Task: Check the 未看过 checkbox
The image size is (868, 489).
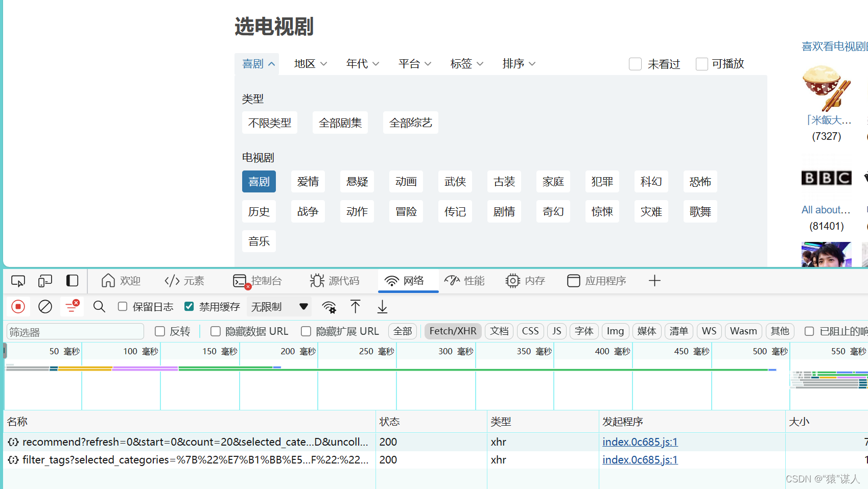Action: pyautogui.click(x=635, y=64)
